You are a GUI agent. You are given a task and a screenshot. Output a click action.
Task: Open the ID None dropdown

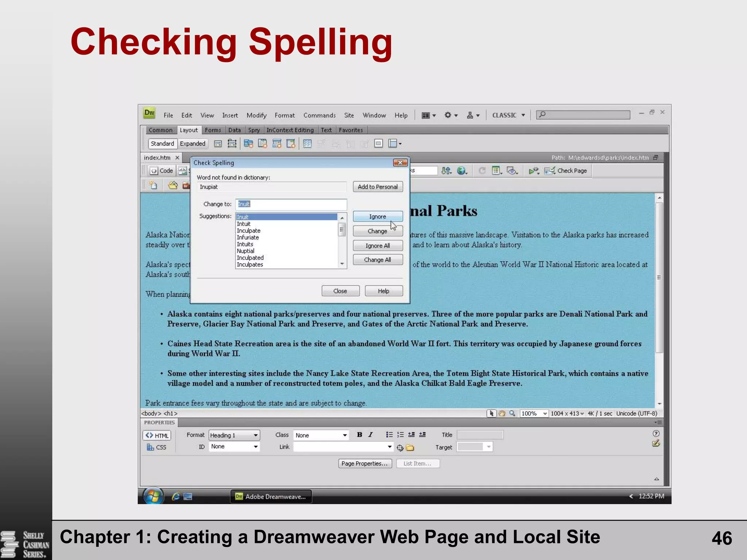pos(234,447)
